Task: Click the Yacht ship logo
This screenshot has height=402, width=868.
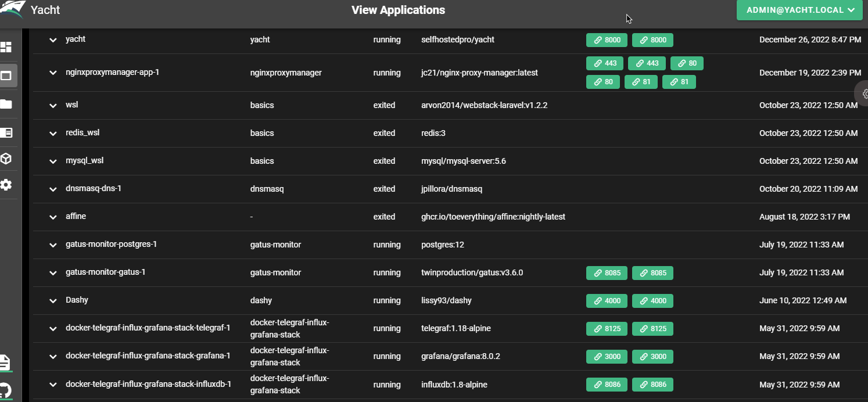Action: 12,9
